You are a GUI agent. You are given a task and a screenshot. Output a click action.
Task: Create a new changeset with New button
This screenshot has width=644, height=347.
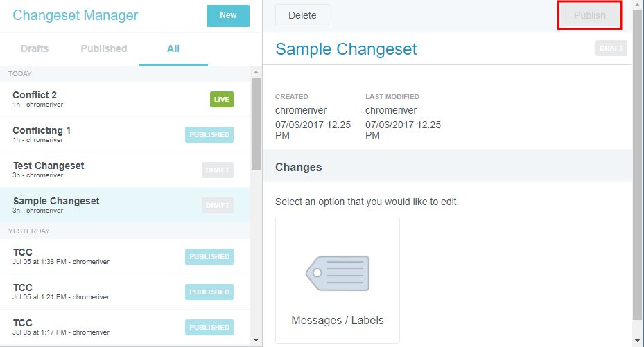[x=227, y=15]
